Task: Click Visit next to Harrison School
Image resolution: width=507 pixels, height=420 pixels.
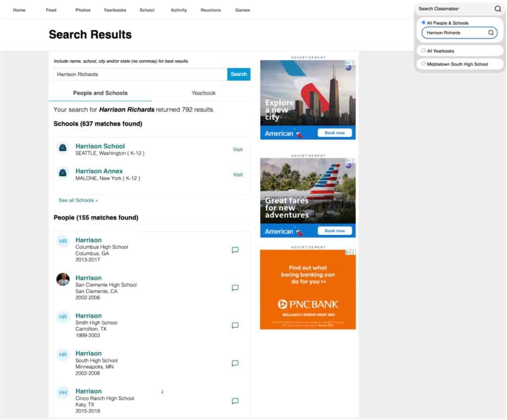Action: [x=238, y=149]
